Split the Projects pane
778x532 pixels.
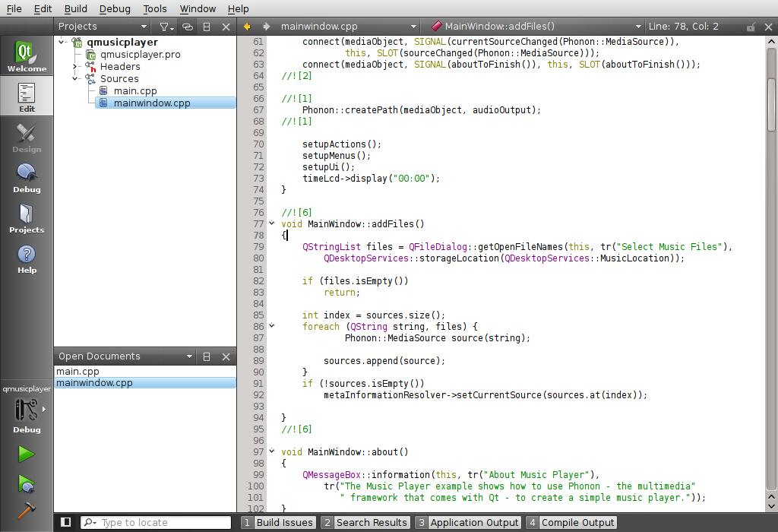pos(207,27)
